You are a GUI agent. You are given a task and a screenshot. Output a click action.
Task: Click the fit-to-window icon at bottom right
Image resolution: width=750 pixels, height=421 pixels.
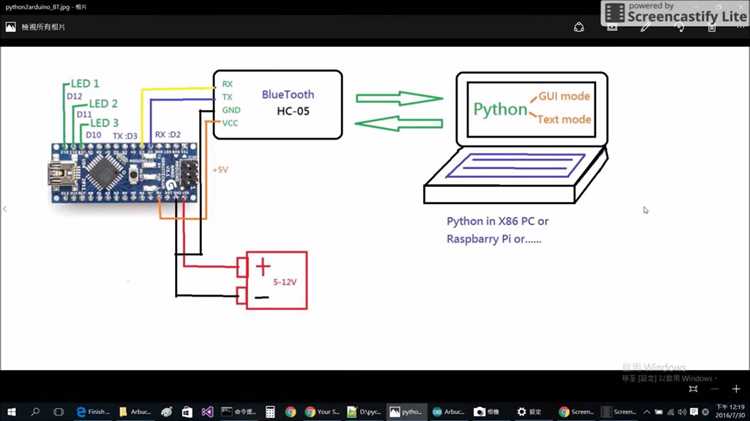693,389
